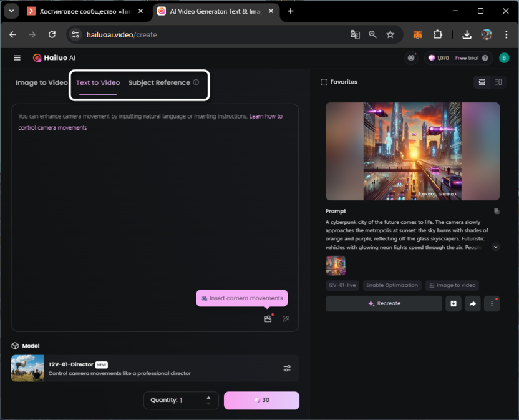
Task: Reload the current page
Action: [52, 34]
